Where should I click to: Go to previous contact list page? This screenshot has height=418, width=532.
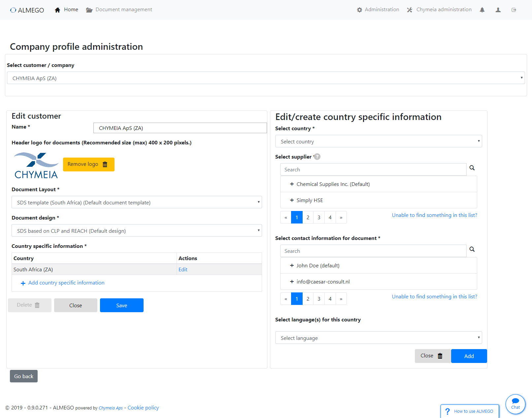click(286, 299)
